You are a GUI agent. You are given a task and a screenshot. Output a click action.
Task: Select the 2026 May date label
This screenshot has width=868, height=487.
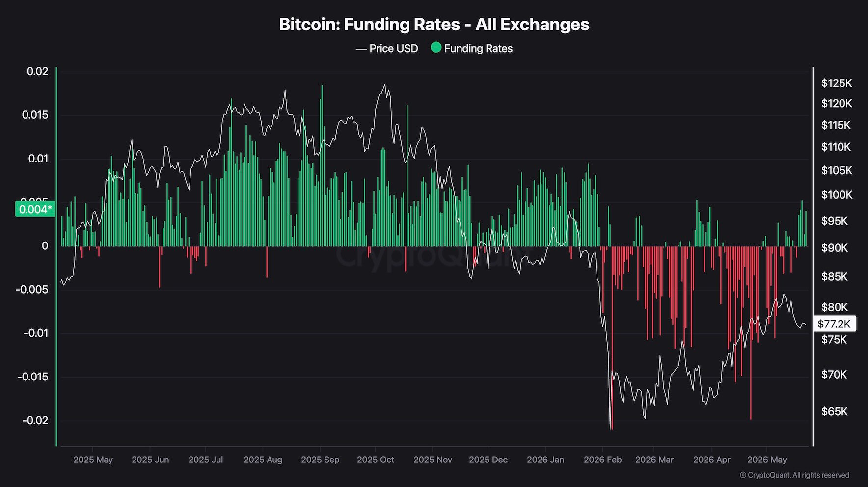pos(767,460)
